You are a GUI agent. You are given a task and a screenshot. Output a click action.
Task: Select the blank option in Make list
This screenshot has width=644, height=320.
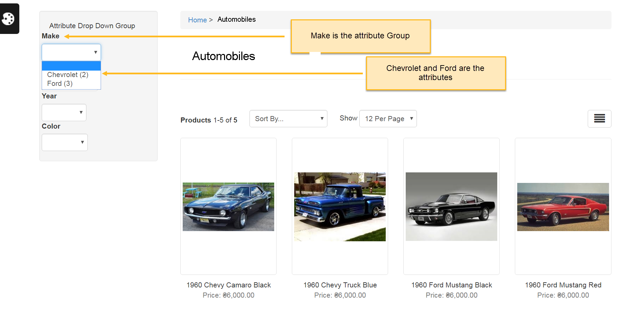point(71,66)
